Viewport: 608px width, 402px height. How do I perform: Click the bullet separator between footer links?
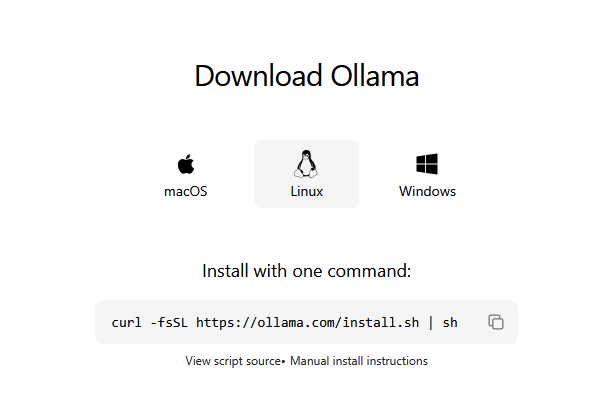click(x=283, y=362)
